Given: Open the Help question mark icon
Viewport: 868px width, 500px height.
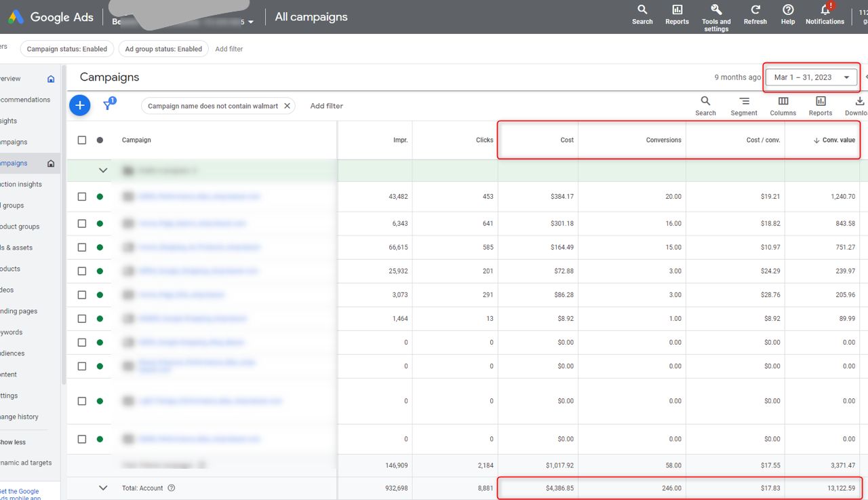Looking at the screenshot, I should [x=788, y=10].
